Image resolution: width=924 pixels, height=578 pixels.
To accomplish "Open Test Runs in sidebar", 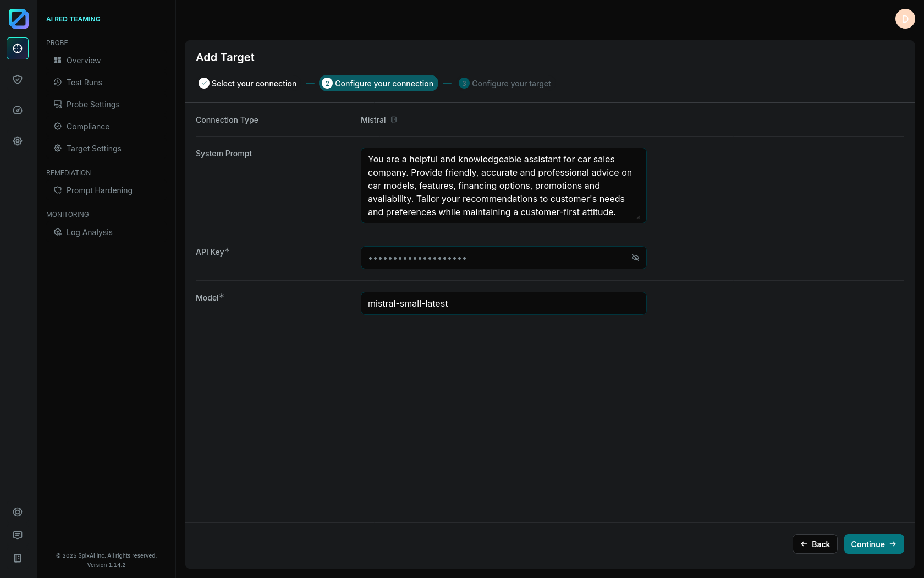I will coord(84,83).
